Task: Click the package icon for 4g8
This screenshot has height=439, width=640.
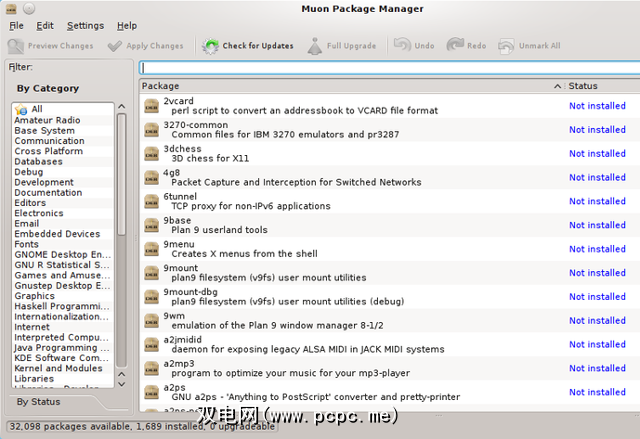Action: (151, 178)
